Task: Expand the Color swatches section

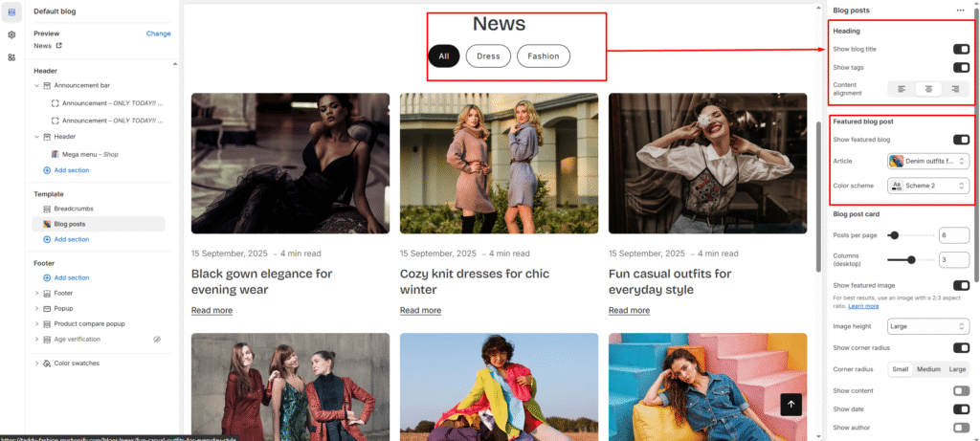Action: [x=37, y=364]
